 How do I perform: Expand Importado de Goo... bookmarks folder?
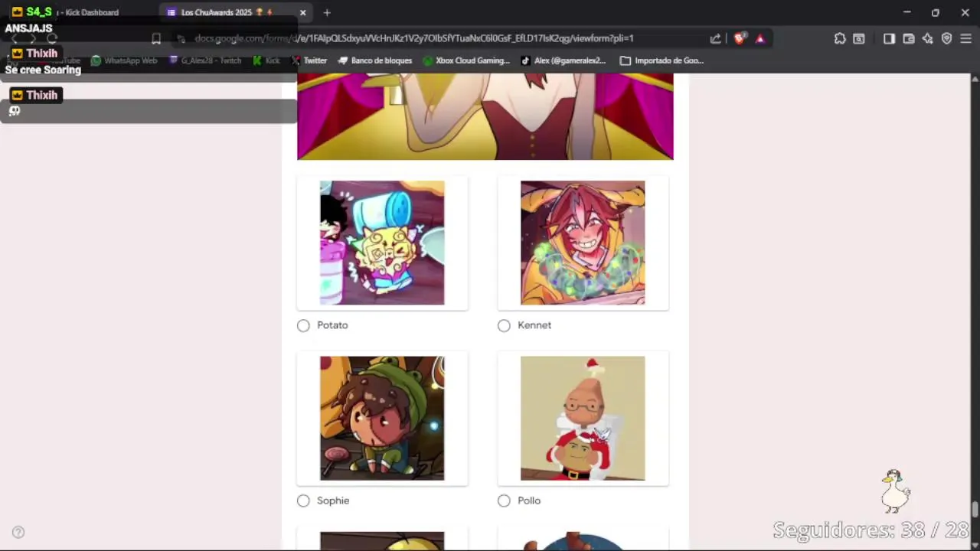click(662, 60)
